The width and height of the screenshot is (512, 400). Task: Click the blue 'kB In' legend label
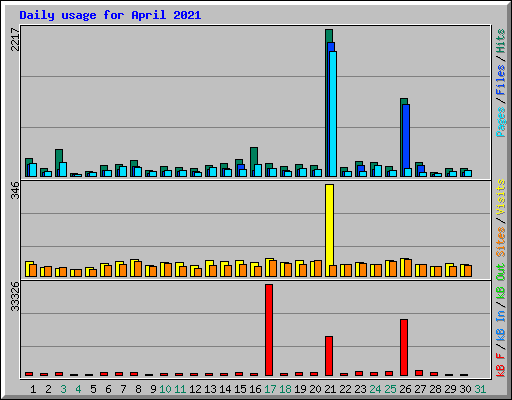pos(500,325)
